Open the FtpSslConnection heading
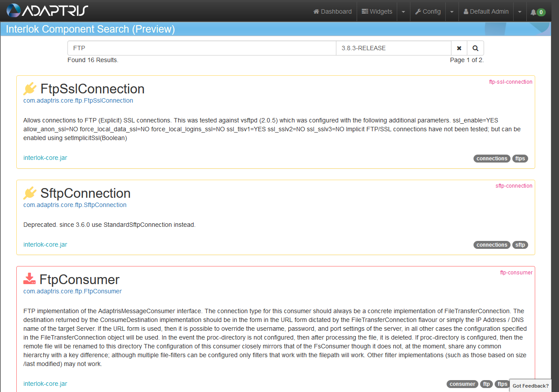The height and width of the screenshot is (392, 559). click(x=93, y=89)
